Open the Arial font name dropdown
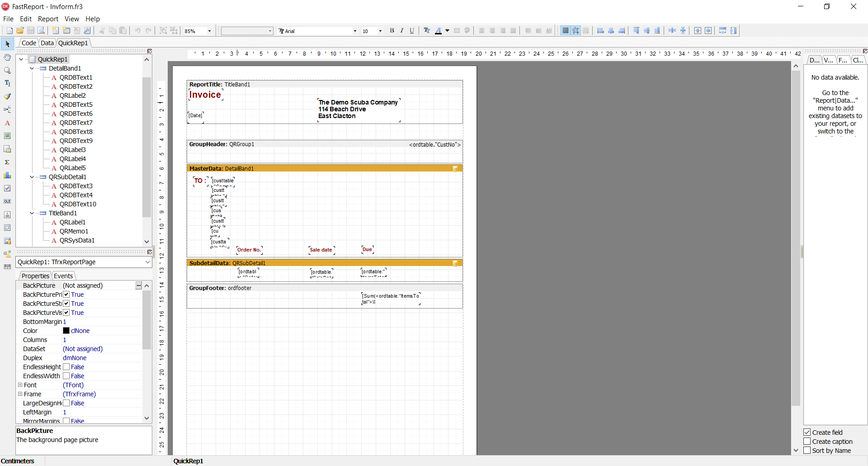Screen dimensions: 868x466 click(355, 31)
